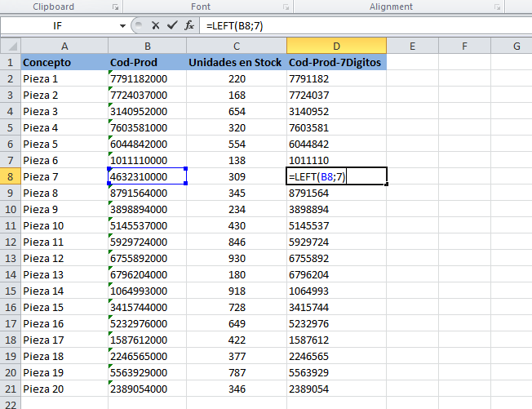The width and height of the screenshot is (532, 409).
Task: Select row 21 header
Action: pos(10,389)
